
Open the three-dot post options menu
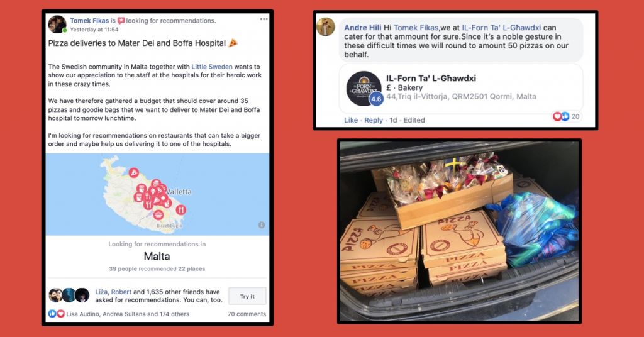tap(264, 19)
